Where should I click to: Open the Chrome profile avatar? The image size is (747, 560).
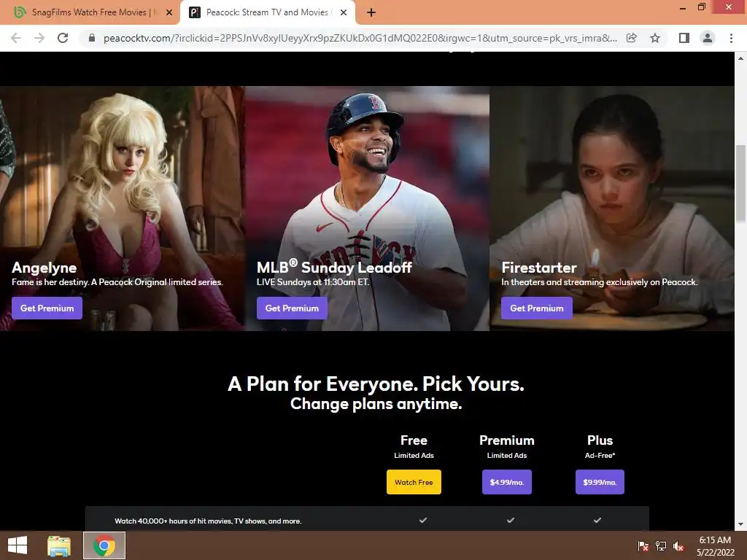coord(708,38)
